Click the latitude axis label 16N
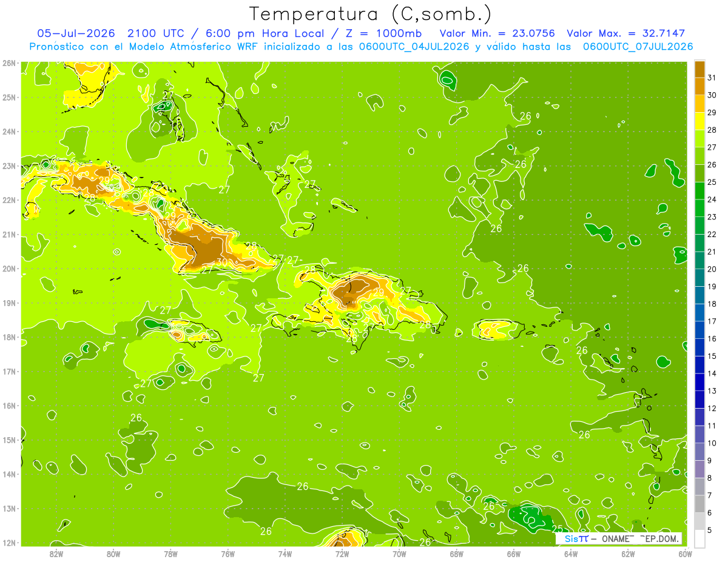The height and width of the screenshot is (562, 728). pos(9,406)
